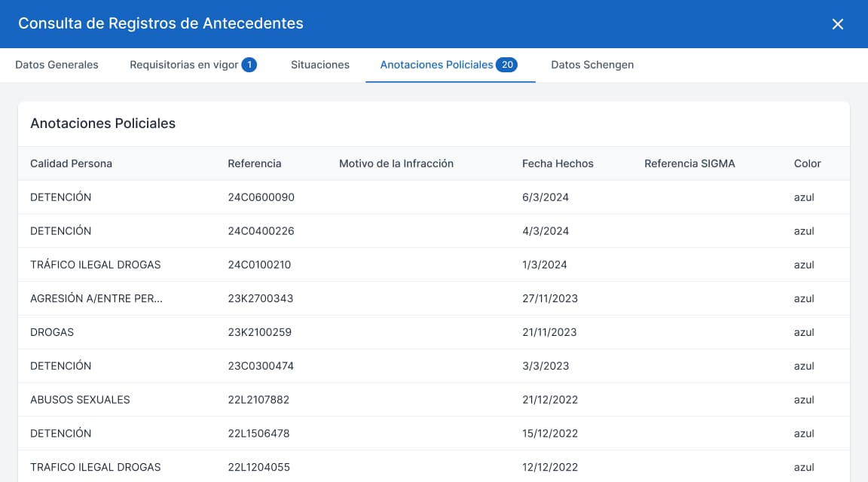
Task: Click the Referencia column header
Action: pos(255,163)
